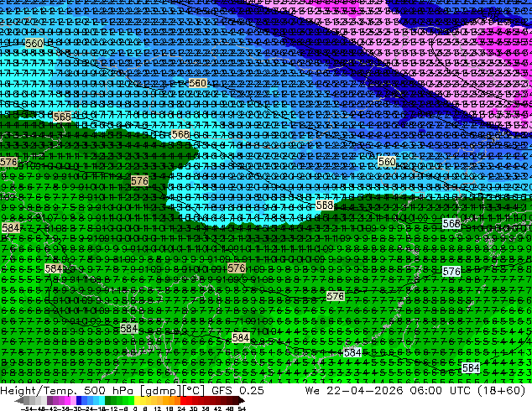Viewport: 532px width, 411px height.
Task: Click the date '22-04-2026' in the footer
Action: [x=365, y=391]
